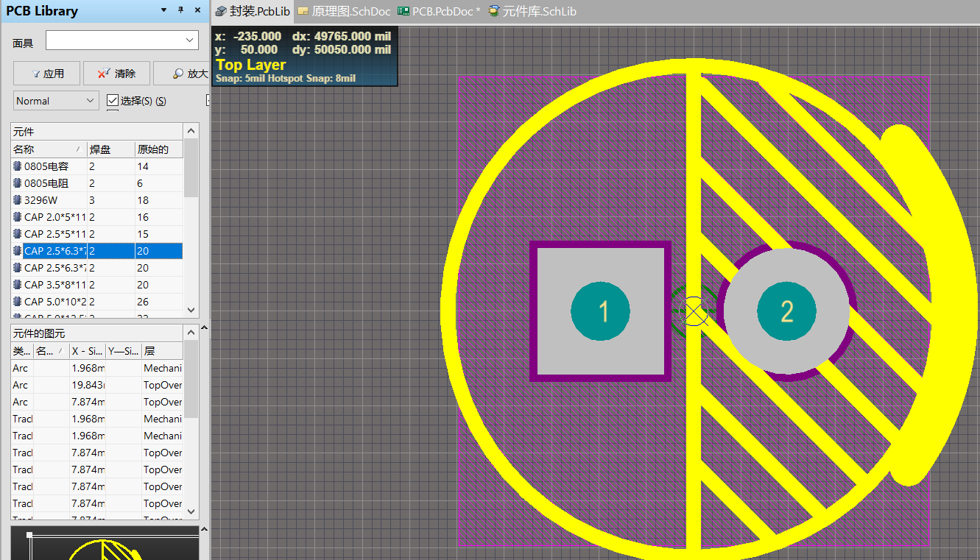The height and width of the screenshot is (560, 980).
Task: Click the pin icon on PCB Library panel
Action: tap(181, 10)
